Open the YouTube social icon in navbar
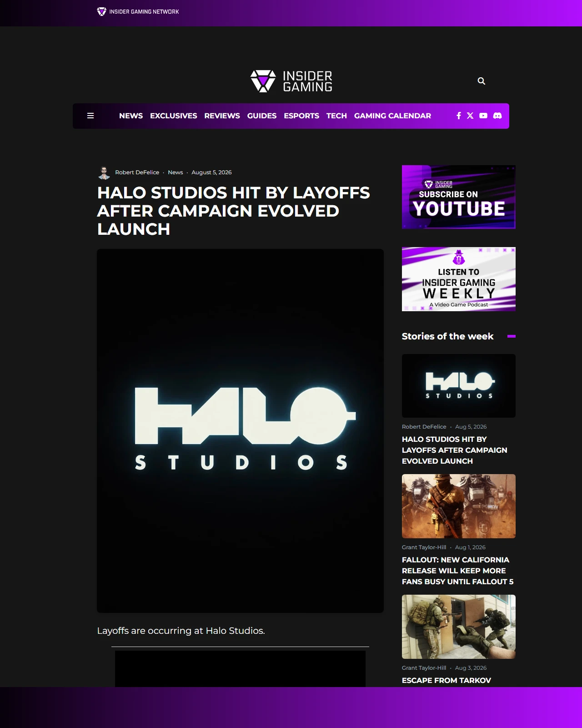582x728 pixels. tap(483, 116)
